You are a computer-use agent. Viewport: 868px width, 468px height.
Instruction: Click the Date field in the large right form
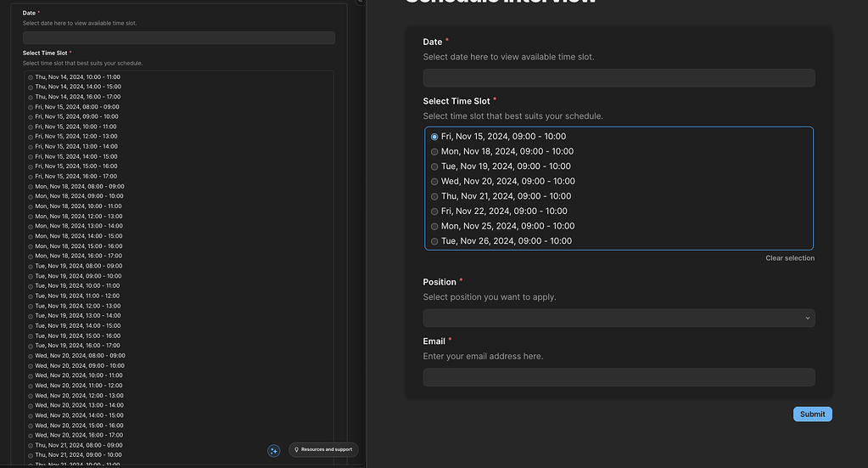tap(619, 78)
